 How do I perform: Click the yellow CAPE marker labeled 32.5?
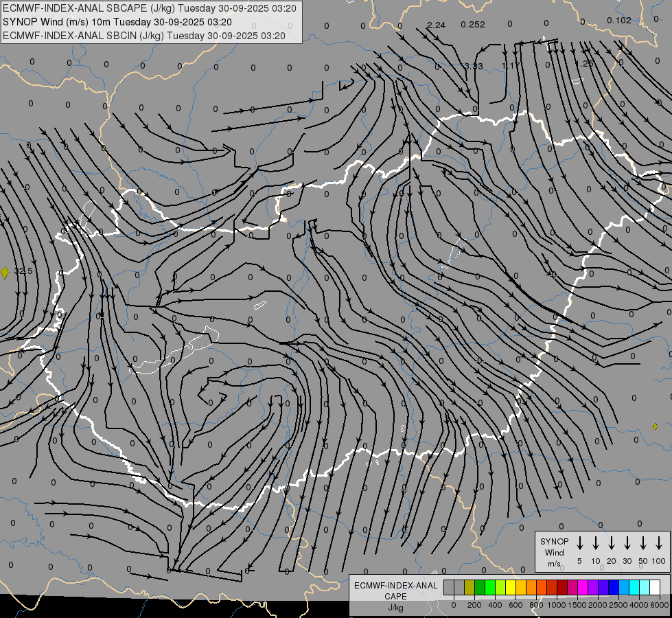point(5,273)
